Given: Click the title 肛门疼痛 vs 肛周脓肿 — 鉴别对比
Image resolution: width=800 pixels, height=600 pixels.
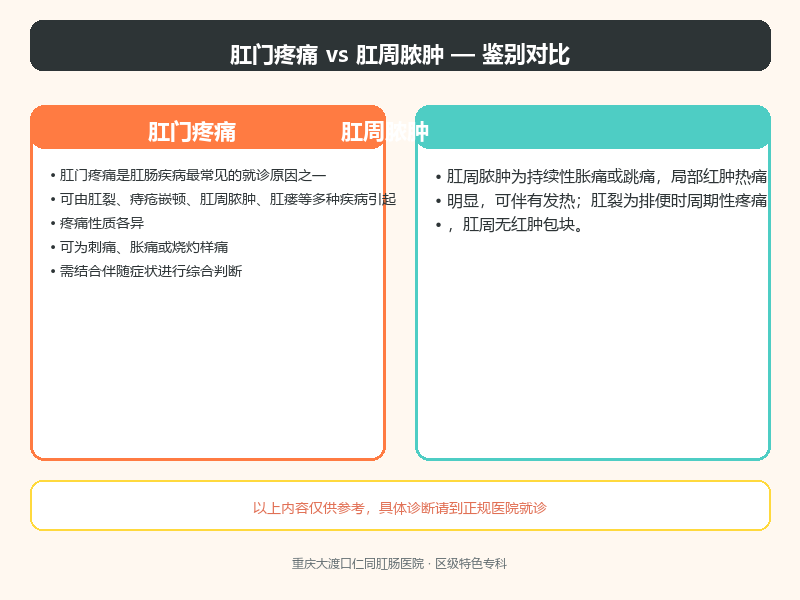Looking at the screenshot, I should (399, 55).
